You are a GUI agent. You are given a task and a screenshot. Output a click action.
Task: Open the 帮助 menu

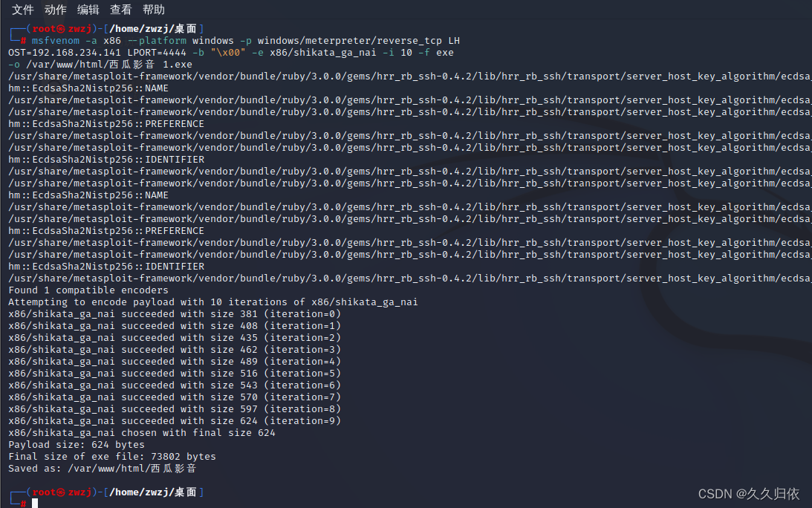pyautogui.click(x=153, y=10)
